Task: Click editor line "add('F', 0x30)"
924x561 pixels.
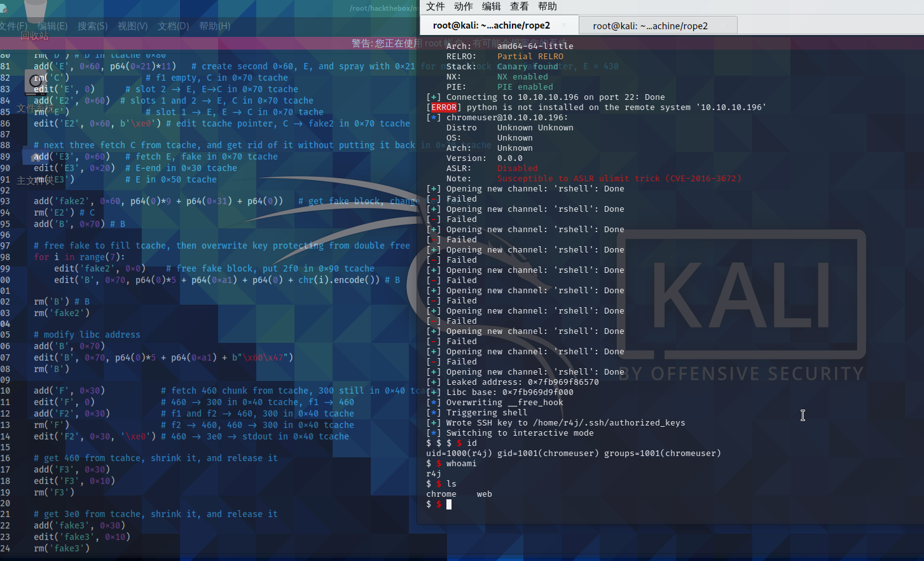Action: [x=69, y=391]
